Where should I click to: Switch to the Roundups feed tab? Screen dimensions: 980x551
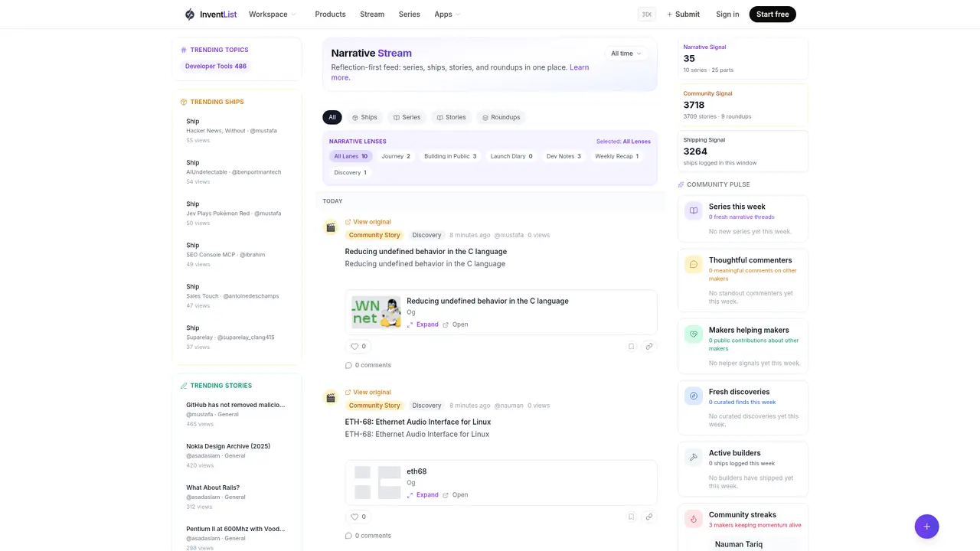501,117
